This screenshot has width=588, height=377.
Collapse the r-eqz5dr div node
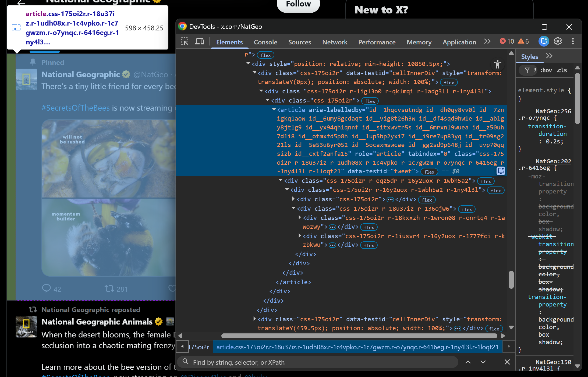point(281,180)
